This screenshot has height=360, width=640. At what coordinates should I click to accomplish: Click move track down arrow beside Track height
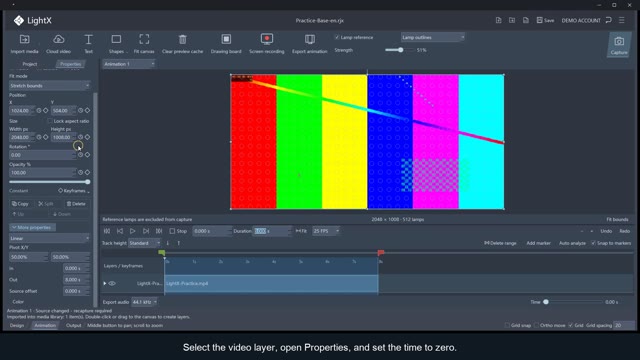[x=168, y=243]
